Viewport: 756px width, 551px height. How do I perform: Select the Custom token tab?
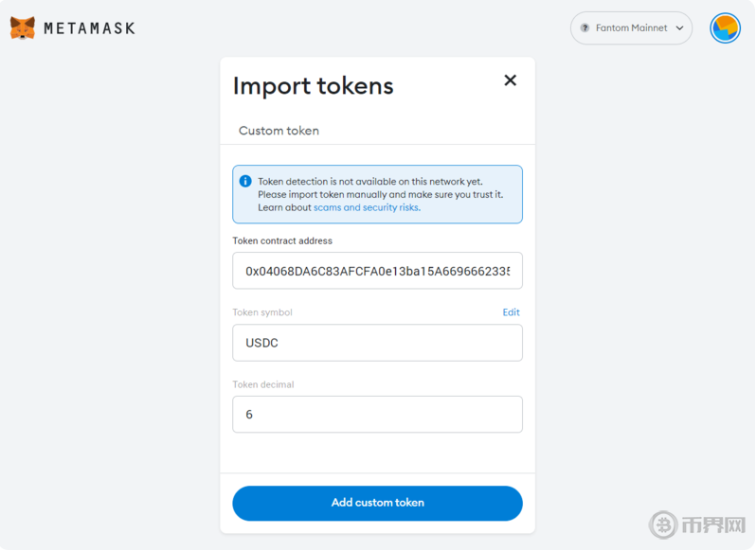(279, 131)
